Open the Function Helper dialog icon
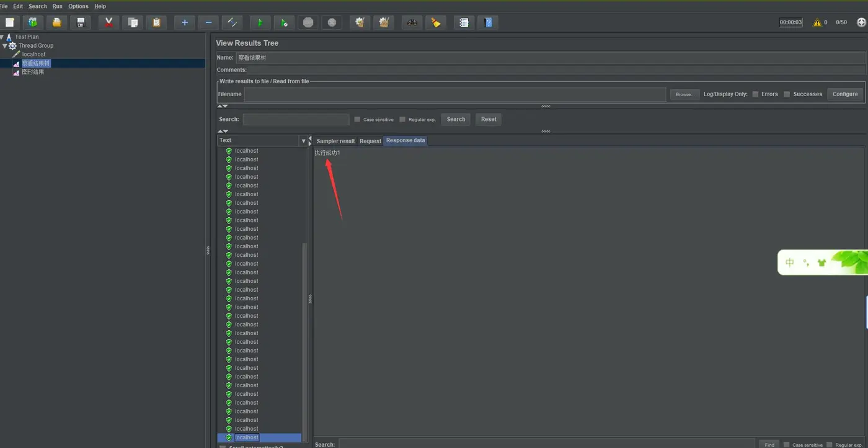Viewport: 868px width, 448px height. pos(464,22)
